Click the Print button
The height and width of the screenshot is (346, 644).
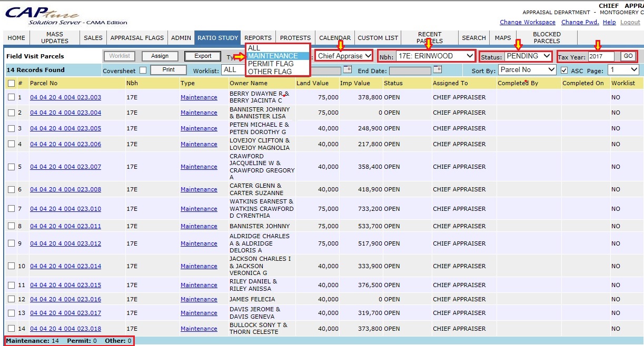169,69
